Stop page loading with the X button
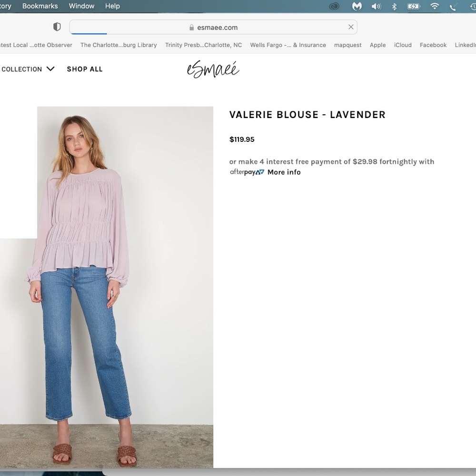476x476 pixels. point(351,27)
